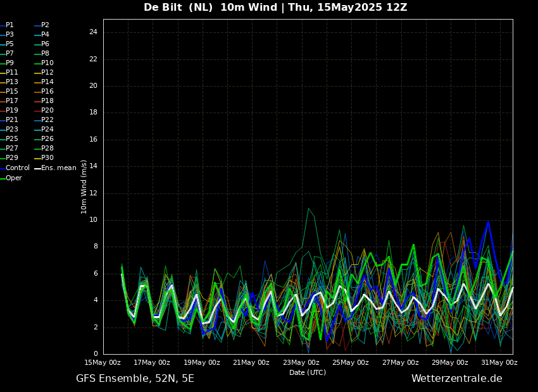Click the chart title De Bilt 10m Wind
538x392 pixels.
pyautogui.click(x=275, y=8)
